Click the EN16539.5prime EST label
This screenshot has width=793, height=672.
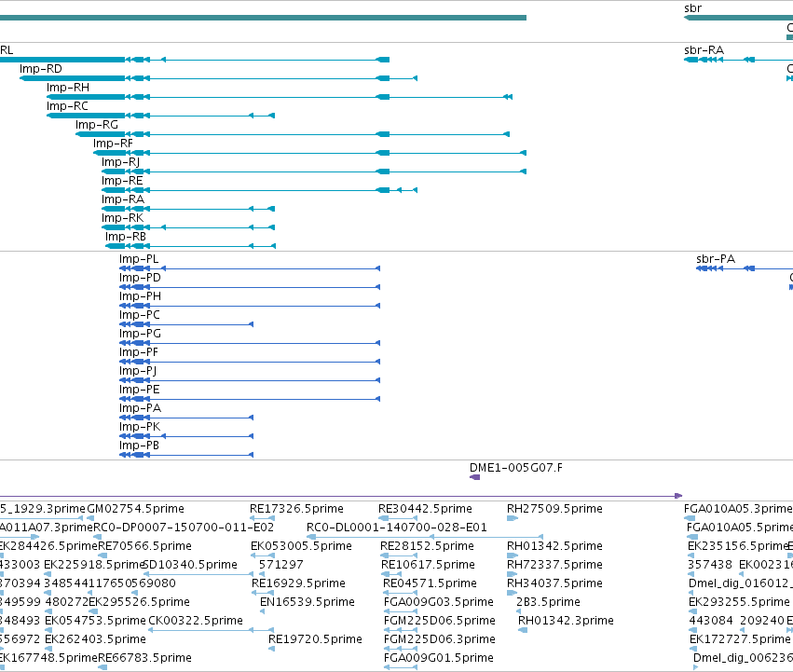[x=307, y=602]
